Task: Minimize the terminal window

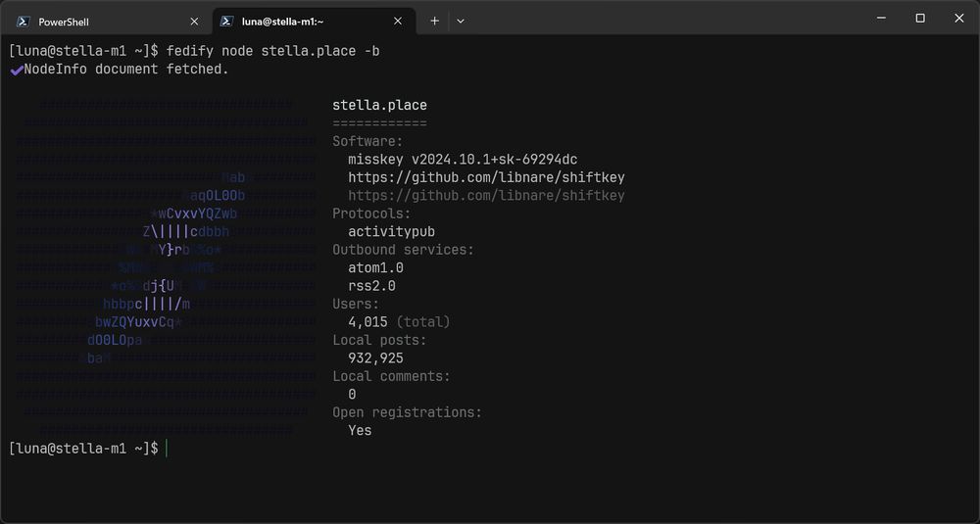Action: [x=875, y=18]
